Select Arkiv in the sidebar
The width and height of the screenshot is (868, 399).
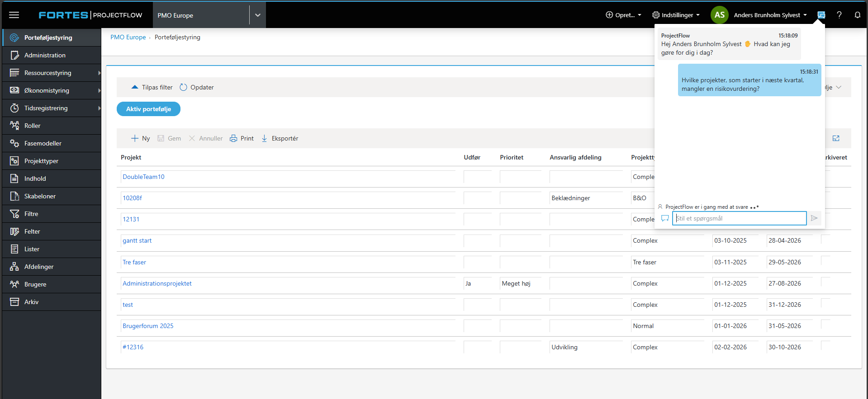point(52,302)
